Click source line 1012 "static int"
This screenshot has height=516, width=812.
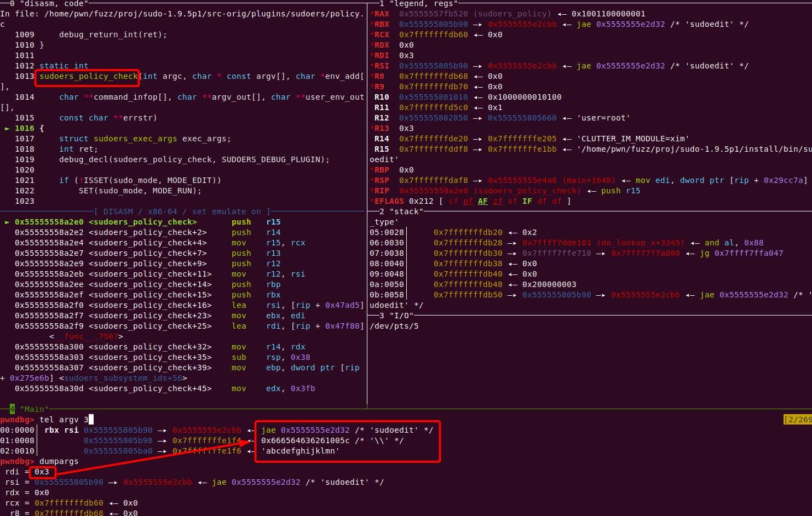tap(64, 66)
